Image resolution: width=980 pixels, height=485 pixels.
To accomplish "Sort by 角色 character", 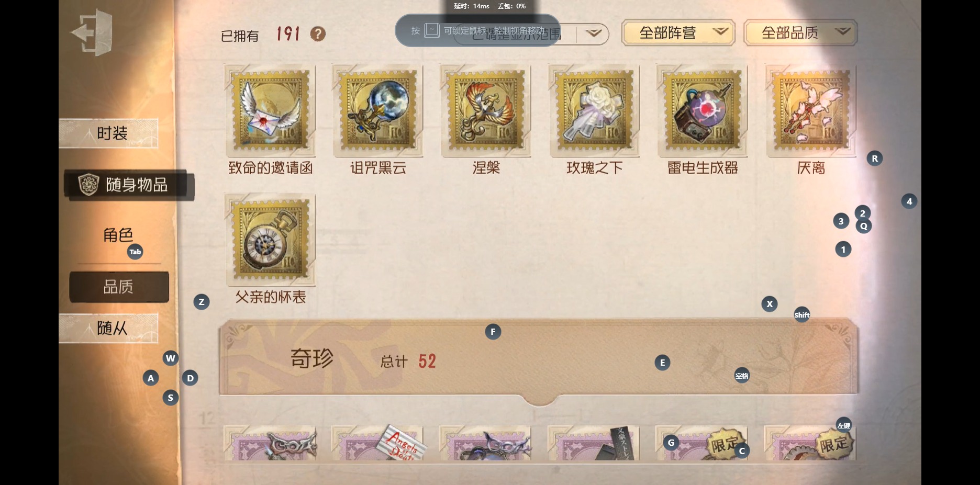I will [x=118, y=235].
